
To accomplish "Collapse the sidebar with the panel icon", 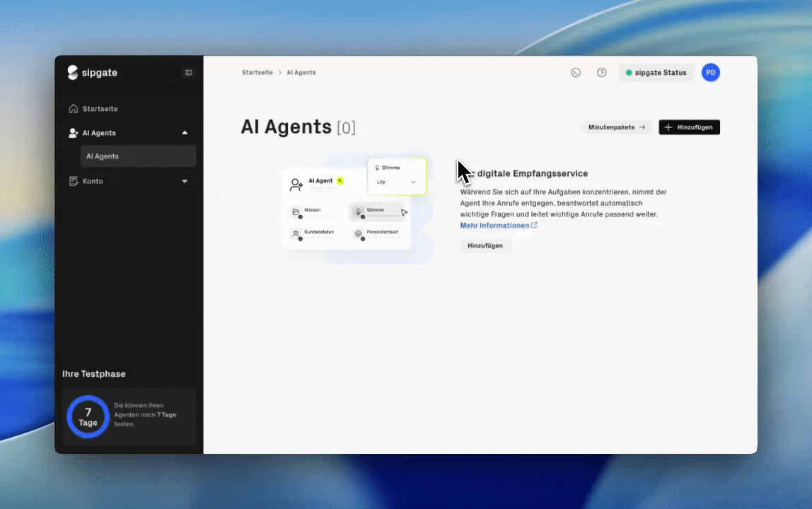I will [188, 73].
